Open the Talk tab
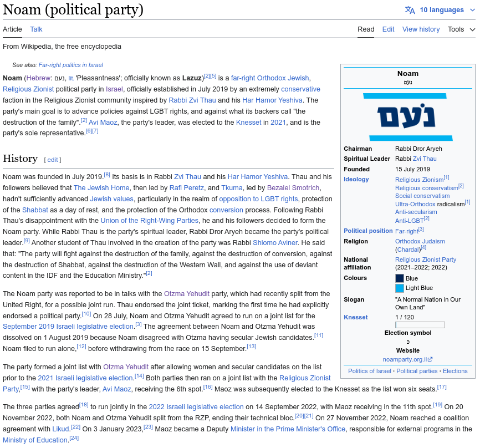Viewport: 480px width, 448px height. 36,29
